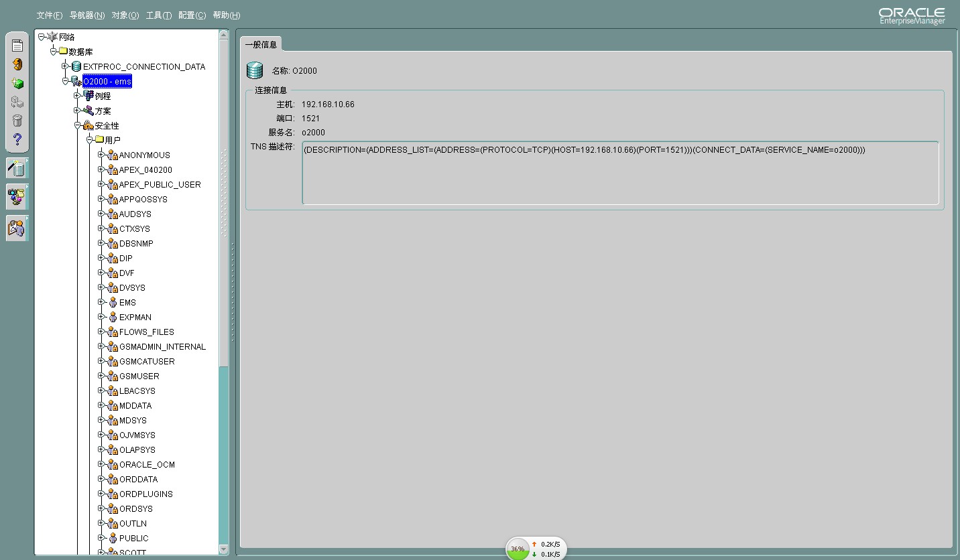Collapse the O2000 - ems database node
Image resolution: width=960 pixels, height=560 pixels.
[x=66, y=81]
